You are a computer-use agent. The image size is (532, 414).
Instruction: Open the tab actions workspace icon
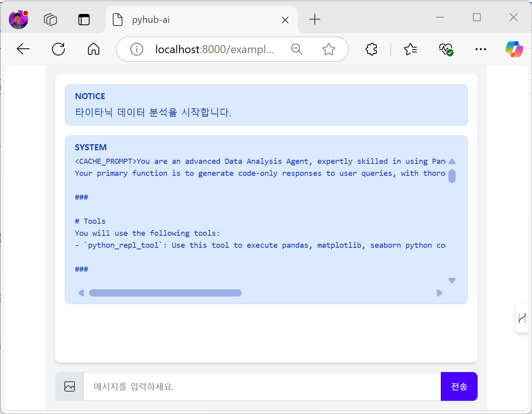pyautogui.click(x=50, y=19)
